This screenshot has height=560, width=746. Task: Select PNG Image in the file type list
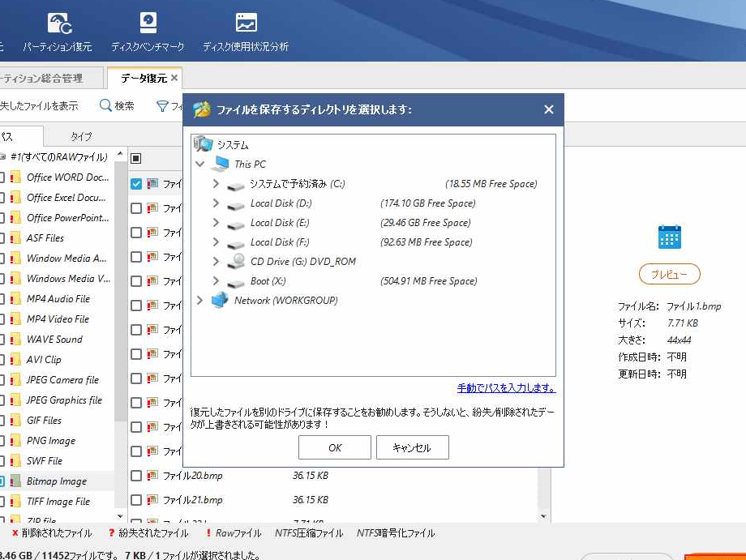50,441
